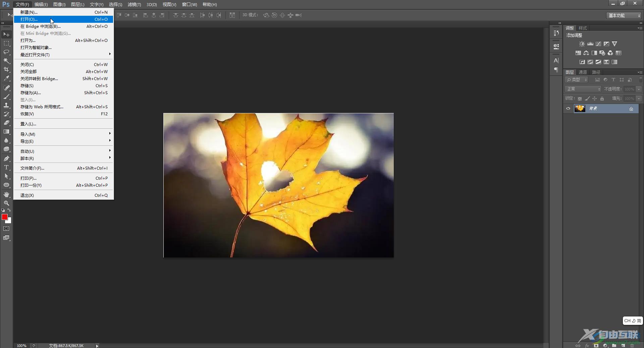Select the Zoom tool
644x348 pixels.
(x=6, y=203)
